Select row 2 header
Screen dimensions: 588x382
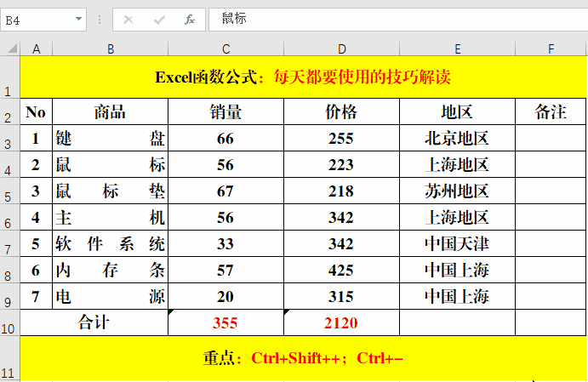(x=9, y=111)
